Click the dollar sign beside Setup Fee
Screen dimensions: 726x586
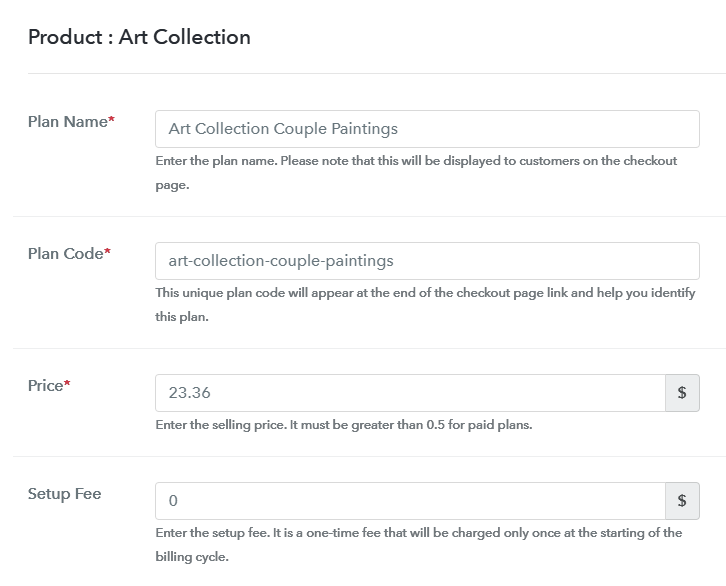point(682,501)
